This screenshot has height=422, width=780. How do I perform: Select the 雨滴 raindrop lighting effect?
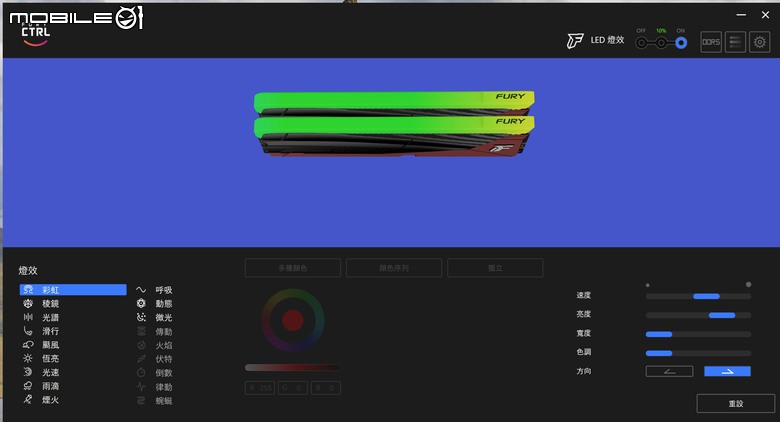tap(42, 386)
